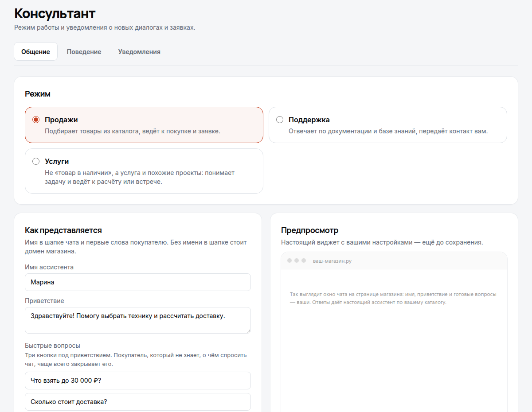532x412 pixels.
Task: Select the Продажи mode radio button
Action: pos(36,120)
